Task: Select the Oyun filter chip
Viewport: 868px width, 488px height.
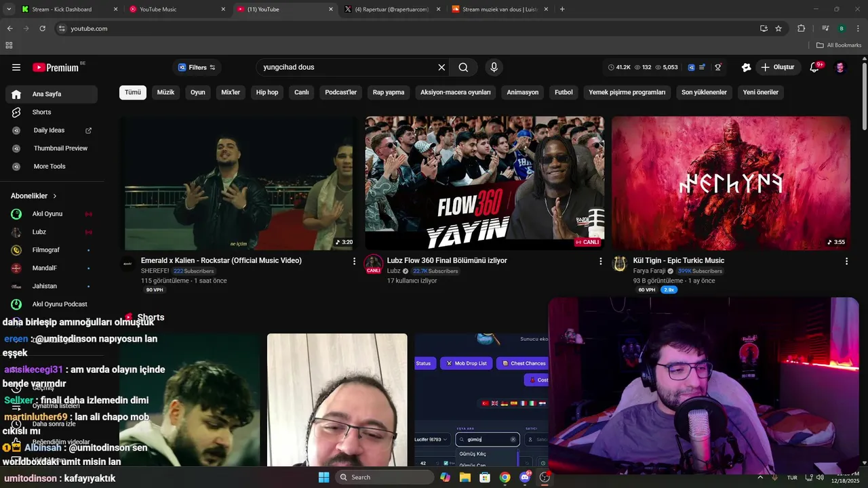Action: 197,92
